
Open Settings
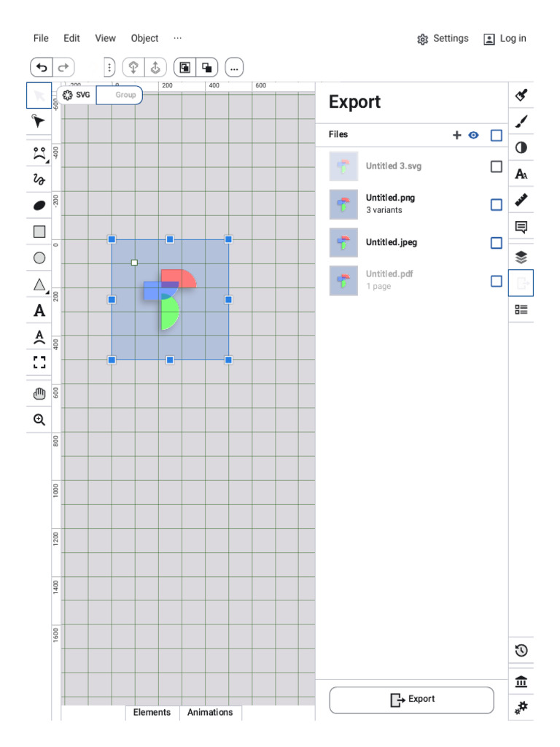[x=443, y=39]
